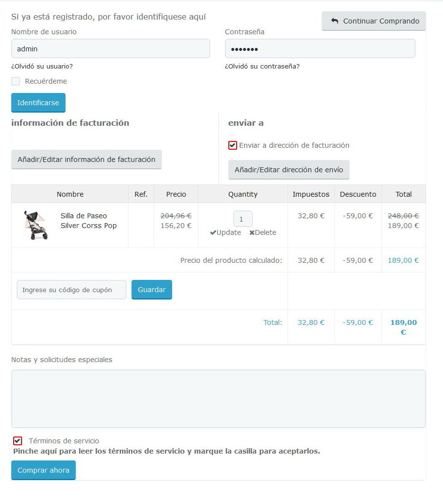Click the coupon code input field
Screen dimensions: 443x504
pos(72,290)
